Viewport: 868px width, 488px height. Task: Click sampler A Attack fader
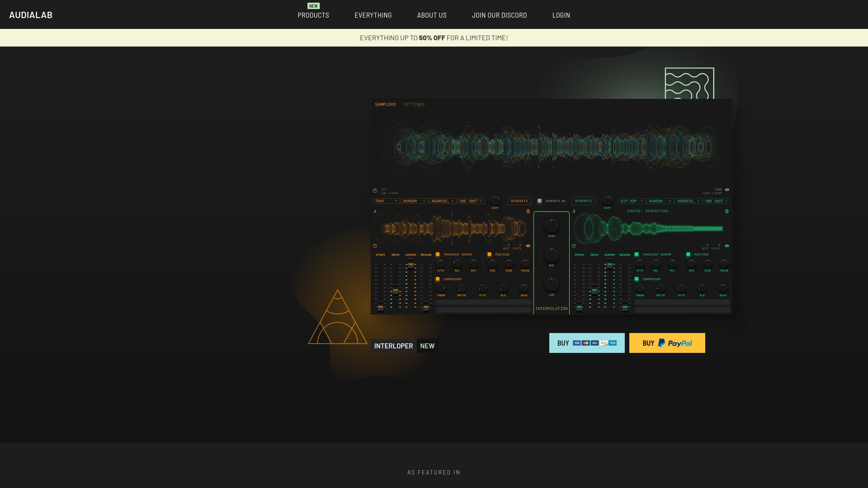pyautogui.click(x=380, y=307)
